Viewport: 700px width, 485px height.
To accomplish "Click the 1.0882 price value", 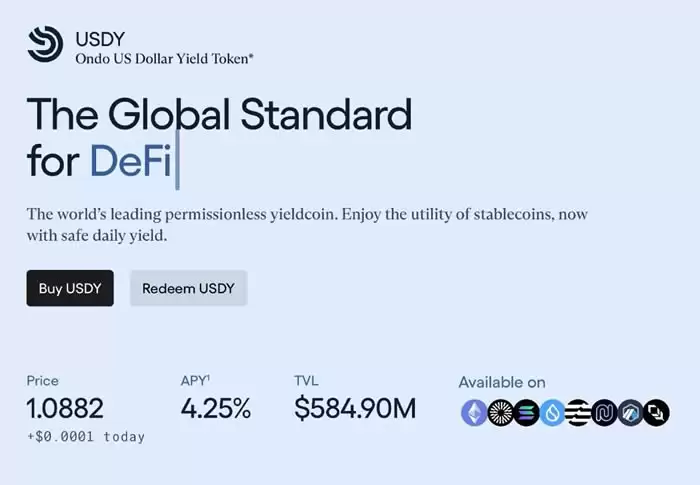I will coord(65,408).
